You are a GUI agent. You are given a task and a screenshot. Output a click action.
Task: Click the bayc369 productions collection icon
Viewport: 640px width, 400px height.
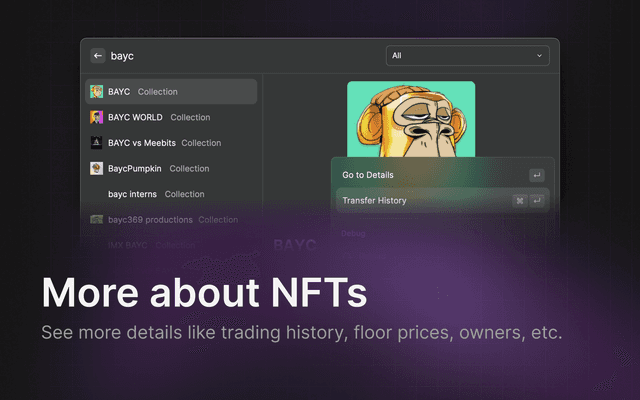point(97,220)
